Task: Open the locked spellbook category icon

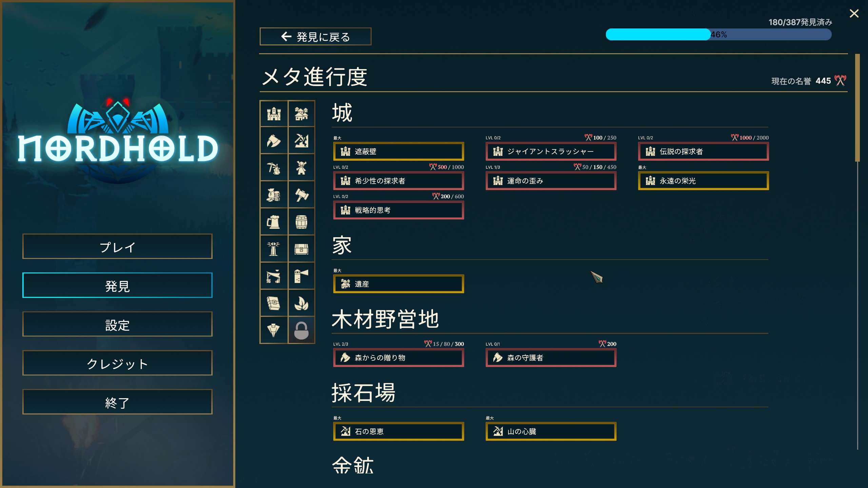Action: (274, 303)
